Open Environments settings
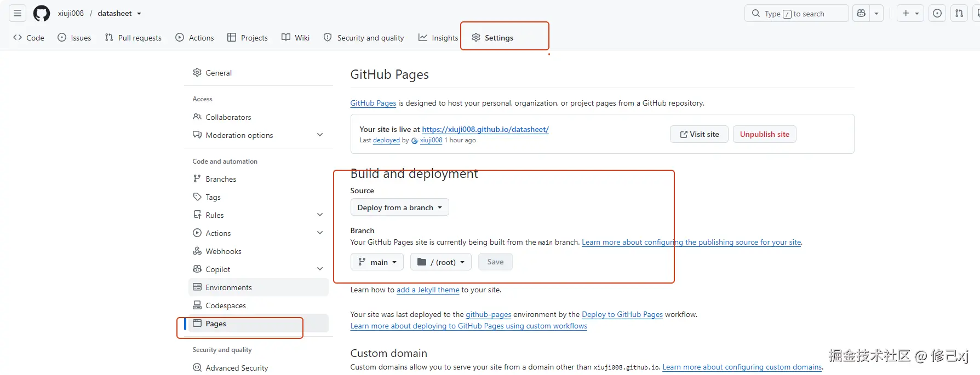 coord(259,287)
